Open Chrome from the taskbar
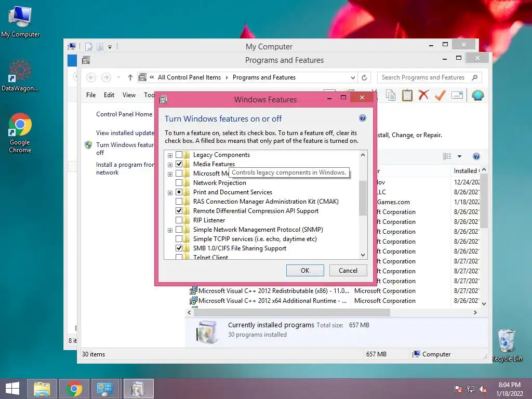Viewport: 532px width, 399px height. point(74,389)
